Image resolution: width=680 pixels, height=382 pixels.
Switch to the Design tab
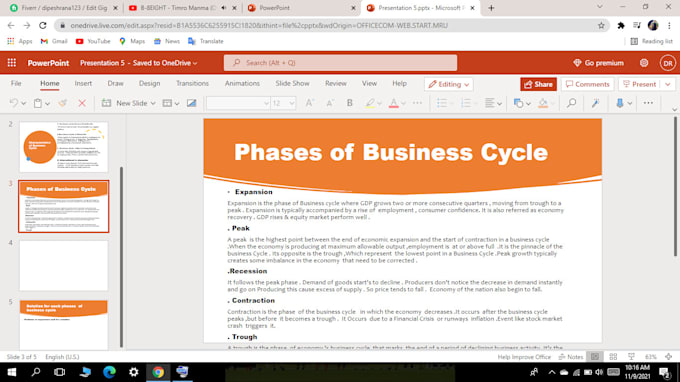click(150, 83)
